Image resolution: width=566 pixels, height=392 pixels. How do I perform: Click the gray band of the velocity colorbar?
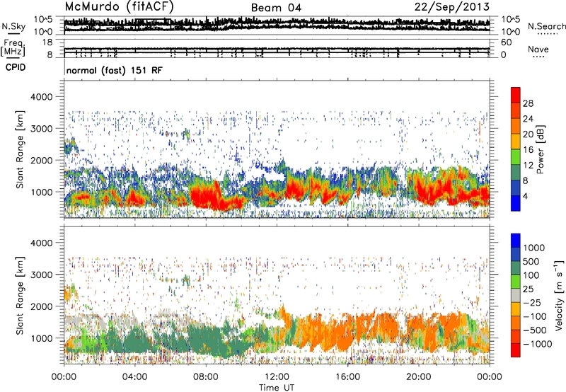point(516,296)
